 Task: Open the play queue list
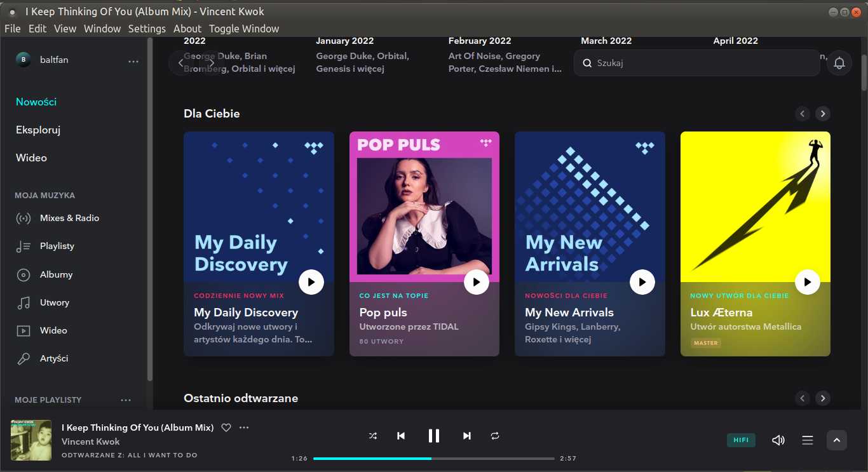coord(808,440)
